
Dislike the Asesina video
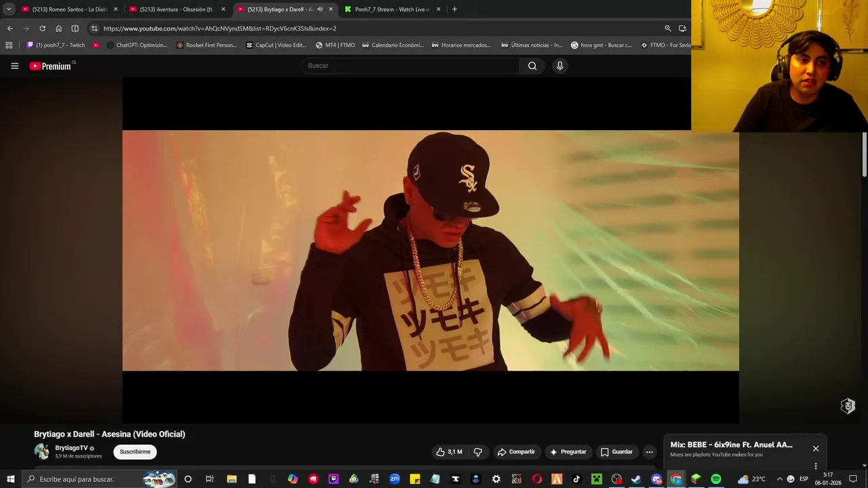[x=477, y=452]
